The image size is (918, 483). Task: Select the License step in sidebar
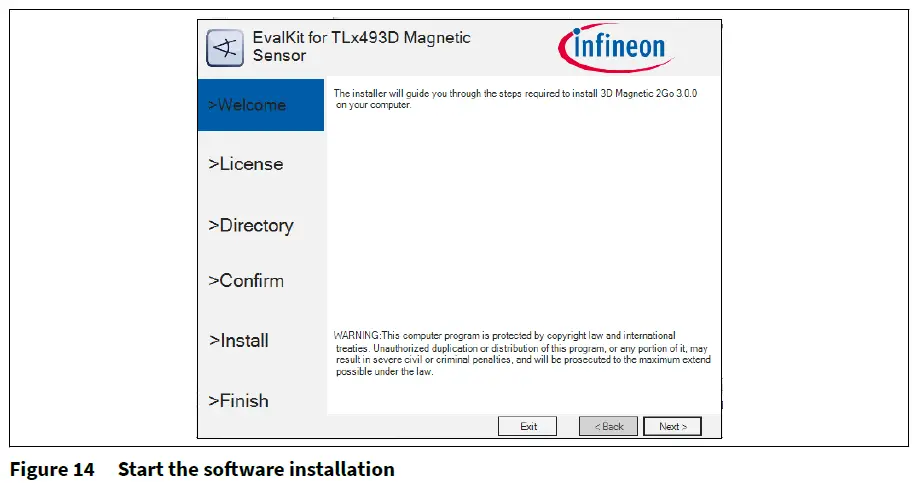tap(245, 164)
